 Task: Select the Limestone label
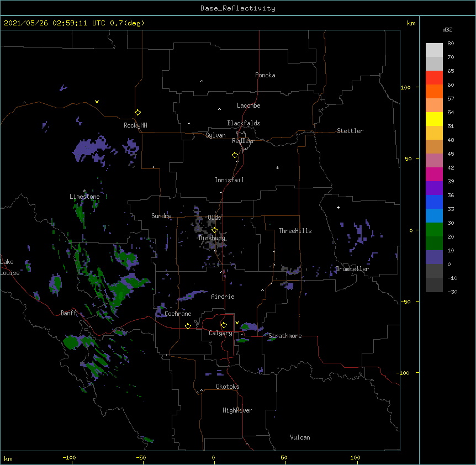(x=84, y=197)
